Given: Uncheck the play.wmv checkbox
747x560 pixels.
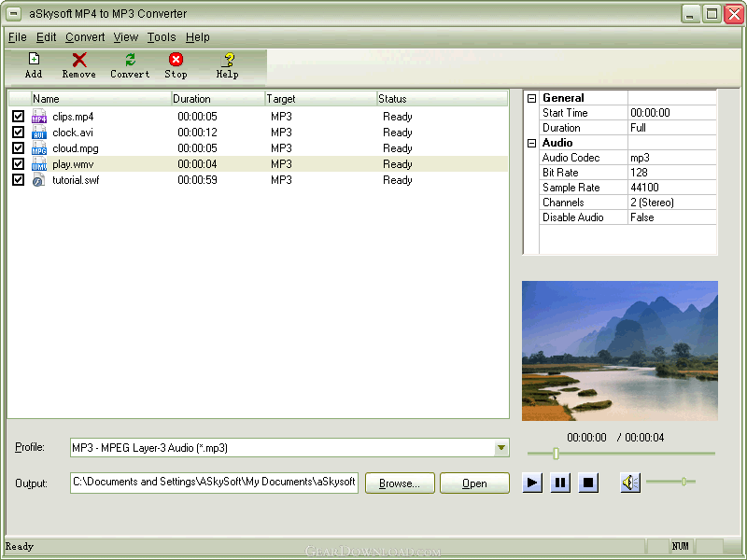Looking at the screenshot, I should [x=18, y=164].
